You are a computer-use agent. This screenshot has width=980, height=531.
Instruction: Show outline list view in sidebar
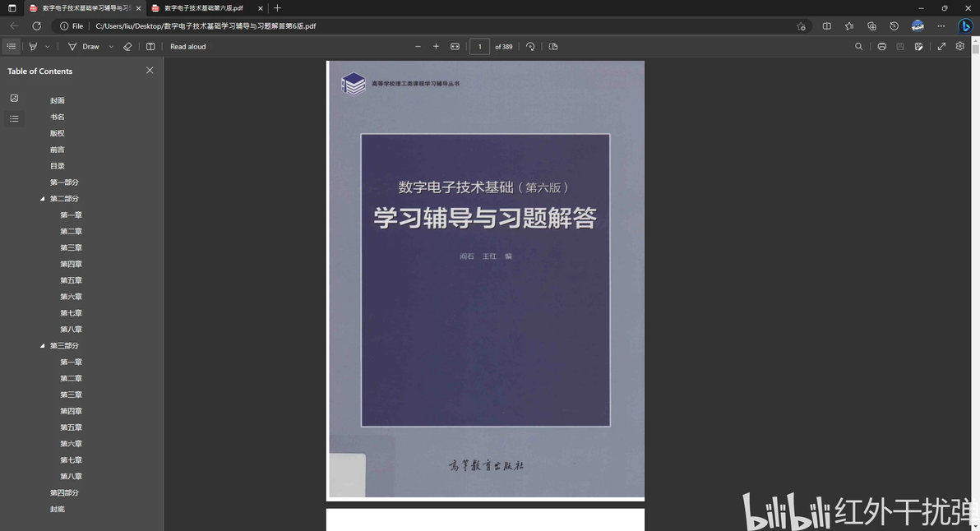pos(14,118)
